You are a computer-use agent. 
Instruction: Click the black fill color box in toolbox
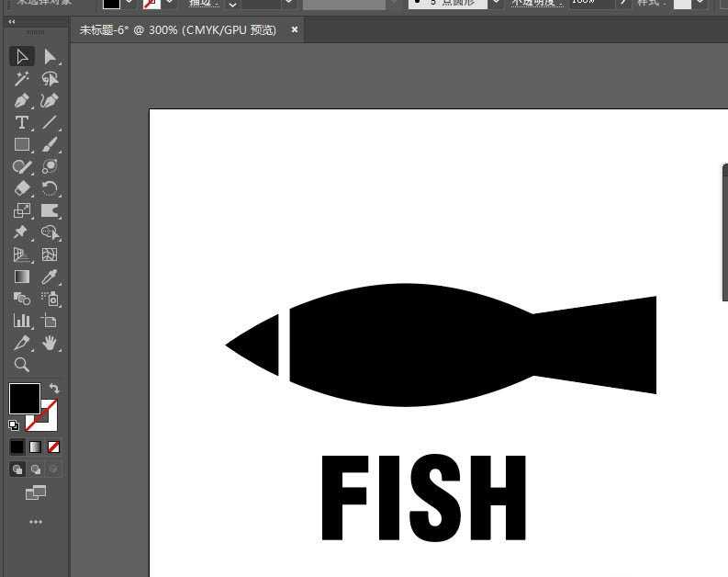pos(24,399)
